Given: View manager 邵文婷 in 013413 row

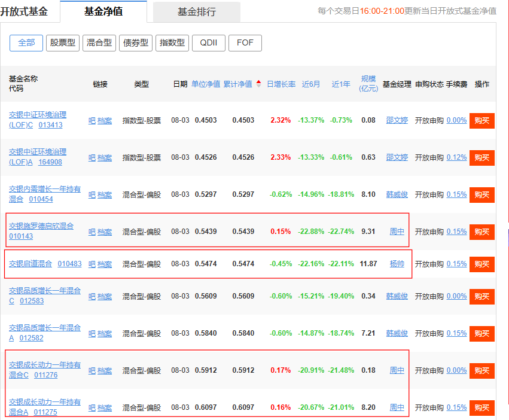Looking at the screenshot, I should [397, 120].
